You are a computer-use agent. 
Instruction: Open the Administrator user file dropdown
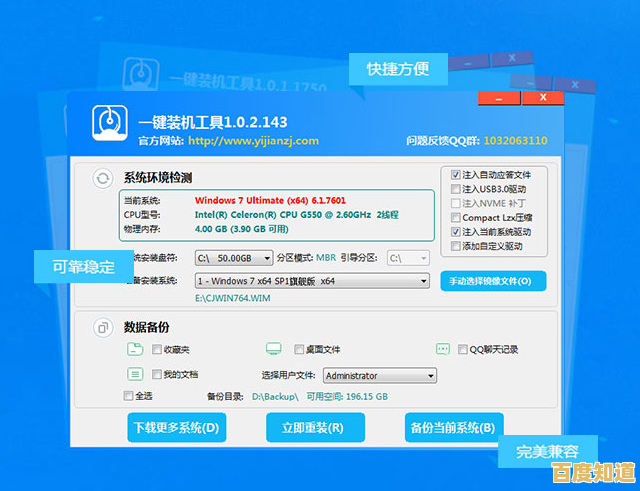coord(380,375)
